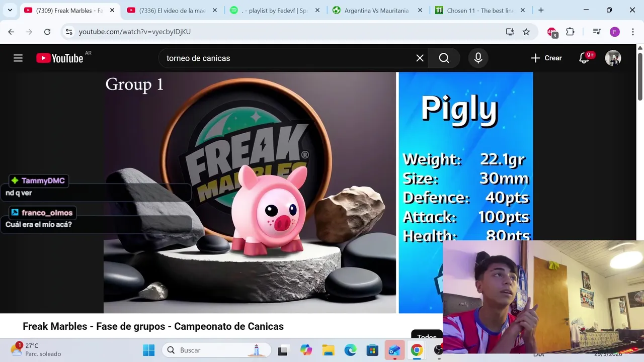Select the video title text

tap(153, 326)
